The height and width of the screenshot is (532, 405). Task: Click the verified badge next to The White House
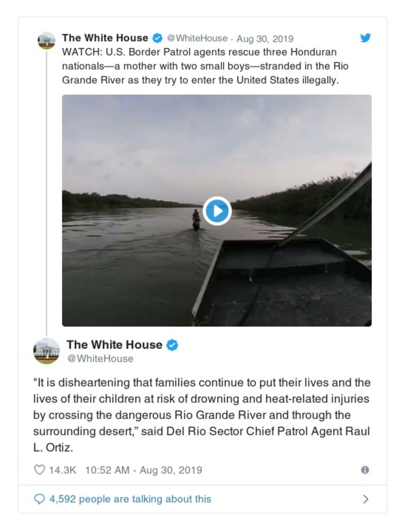pos(157,37)
